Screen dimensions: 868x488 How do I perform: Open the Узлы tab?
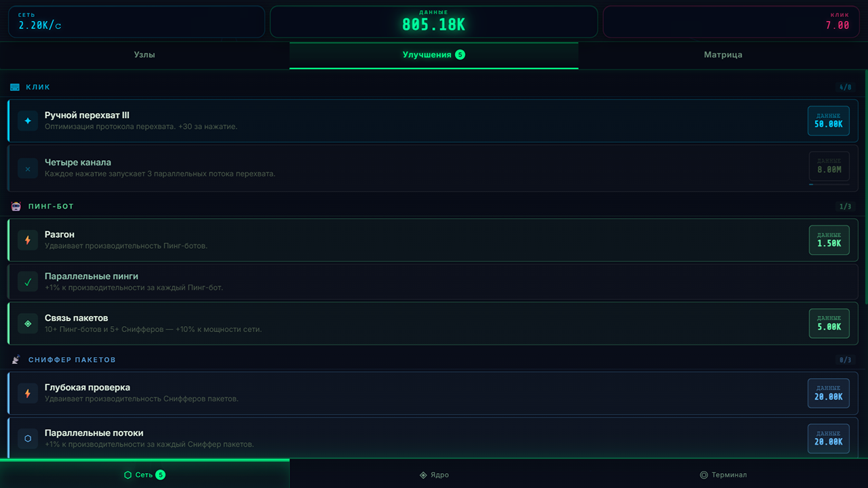click(144, 54)
